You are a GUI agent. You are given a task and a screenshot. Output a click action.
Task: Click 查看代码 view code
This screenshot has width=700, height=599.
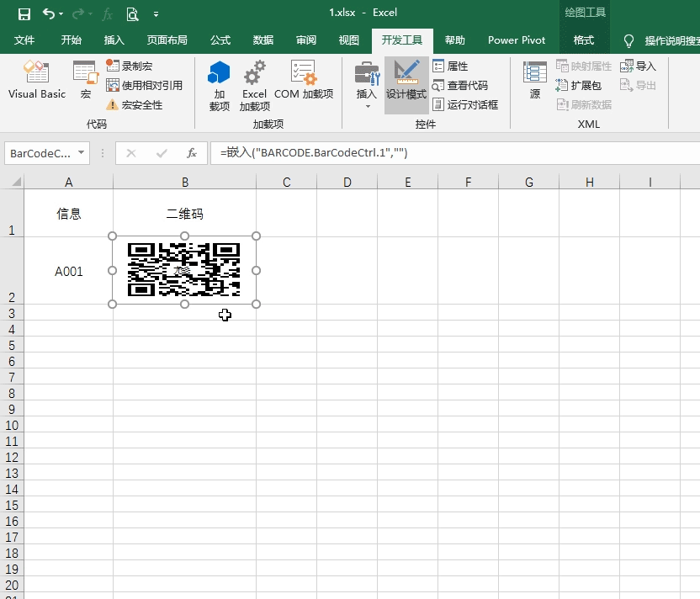(460, 85)
